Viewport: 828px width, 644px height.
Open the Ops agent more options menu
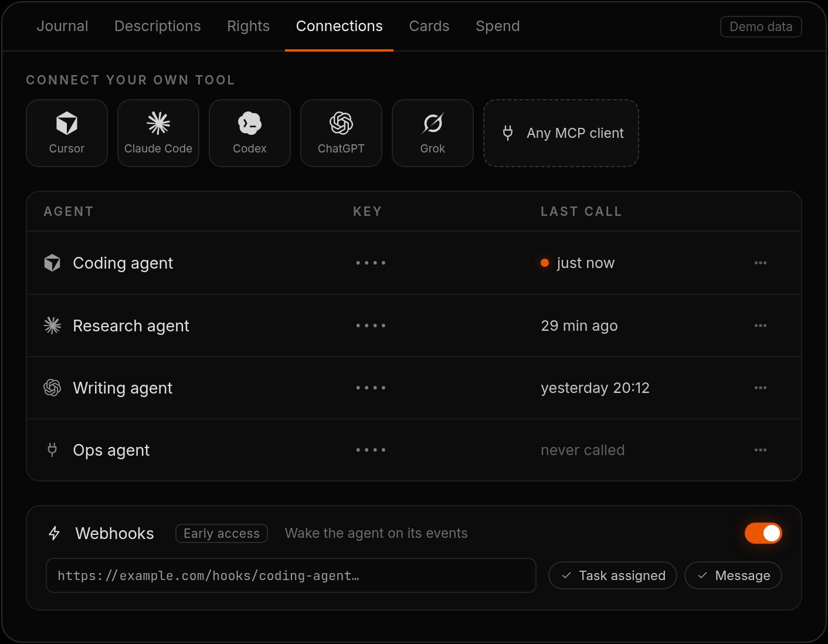761,450
